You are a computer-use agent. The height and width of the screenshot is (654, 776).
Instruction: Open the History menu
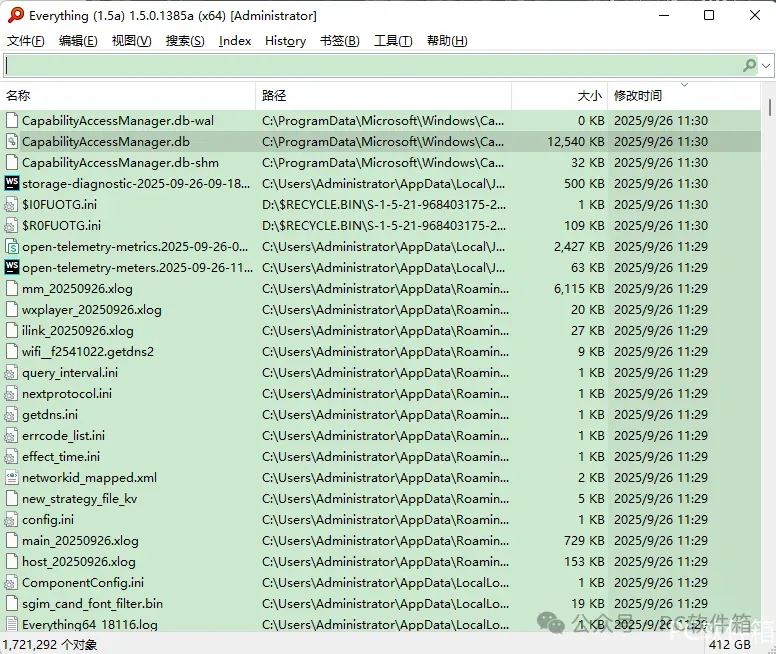click(x=285, y=41)
